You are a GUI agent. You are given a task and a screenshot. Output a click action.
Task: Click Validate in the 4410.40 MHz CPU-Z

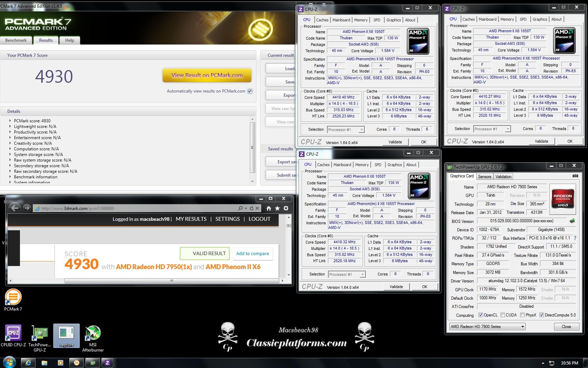[395, 142]
